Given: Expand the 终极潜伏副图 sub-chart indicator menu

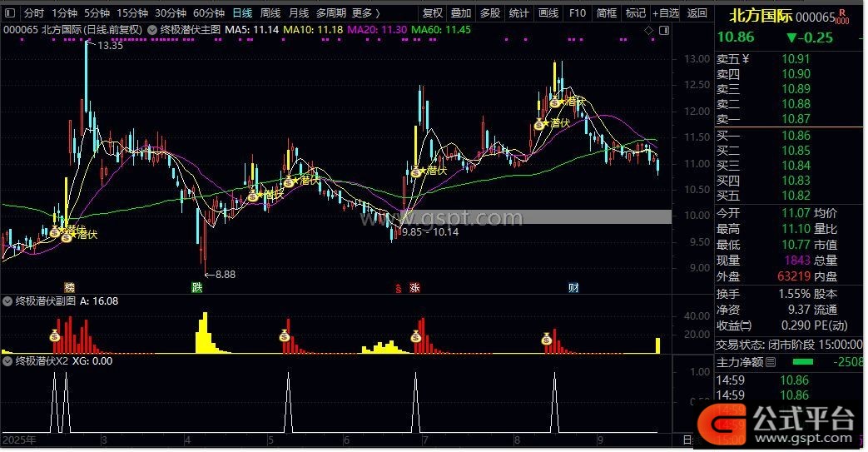Looking at the screenshot, I should [9, 301].
